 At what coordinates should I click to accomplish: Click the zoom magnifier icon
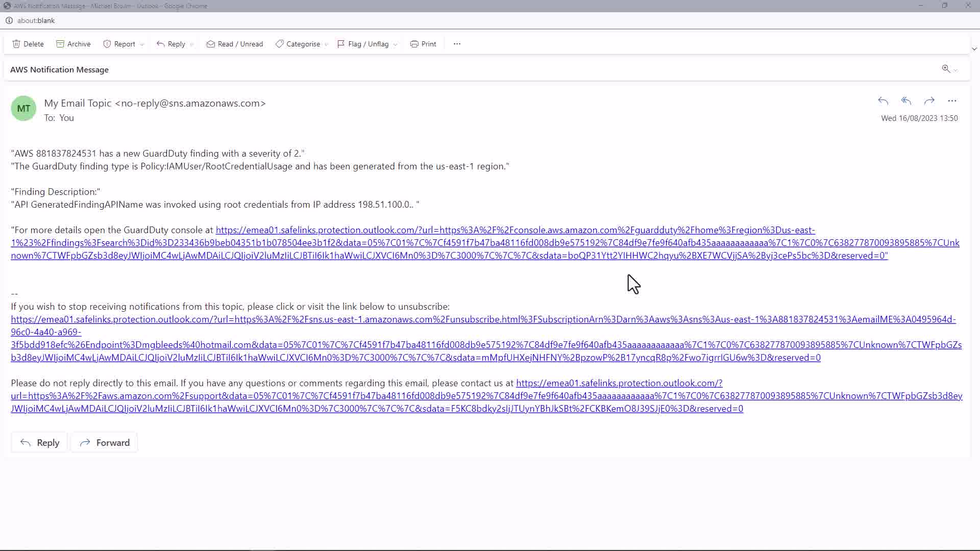coord(946,69)
